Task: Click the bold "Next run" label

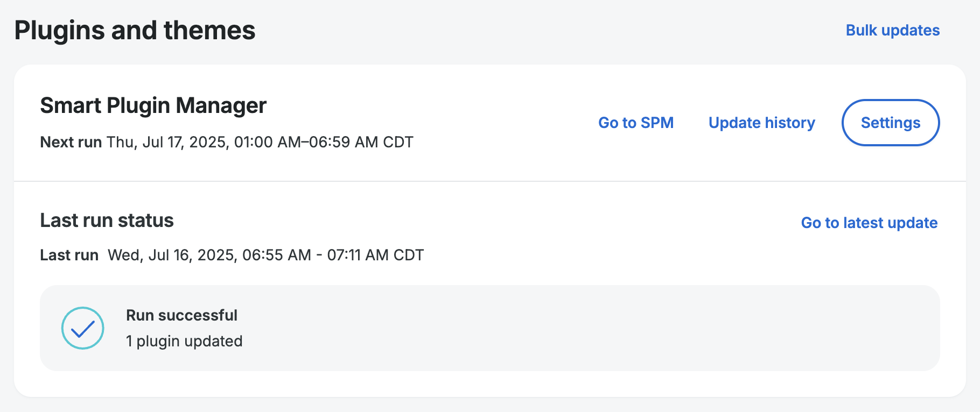Action: tap(71, 142)
